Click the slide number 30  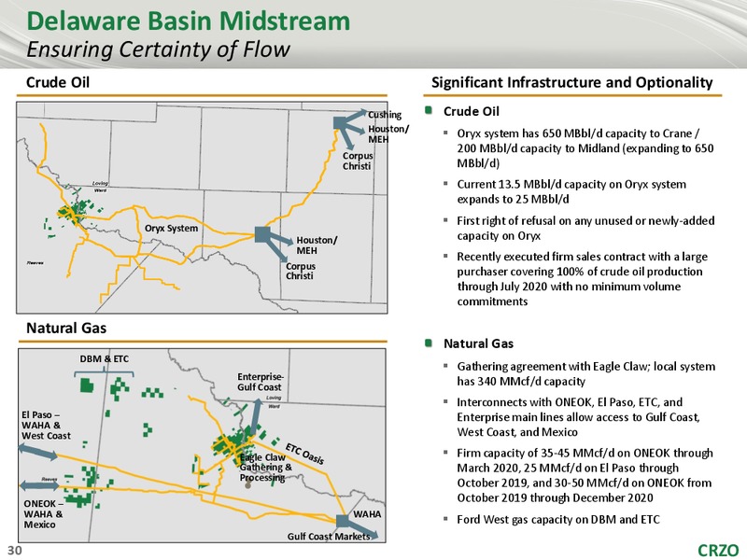pyautogui.click(x=15, y=551)
